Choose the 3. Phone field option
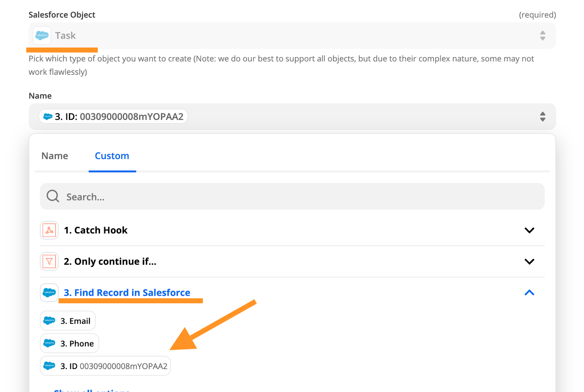 click(x=77, y=344)
